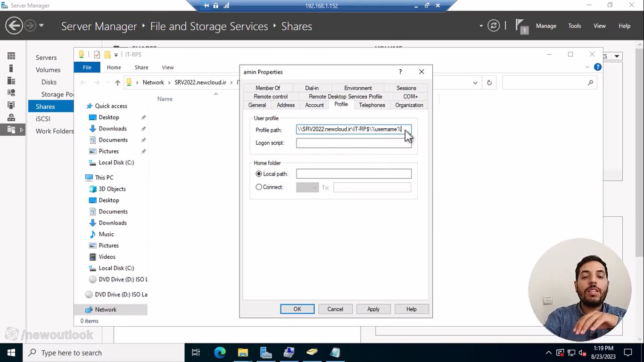Unpin Desktop from Quick access
Viewport: 644px width, 362px height.
point(143,117)
